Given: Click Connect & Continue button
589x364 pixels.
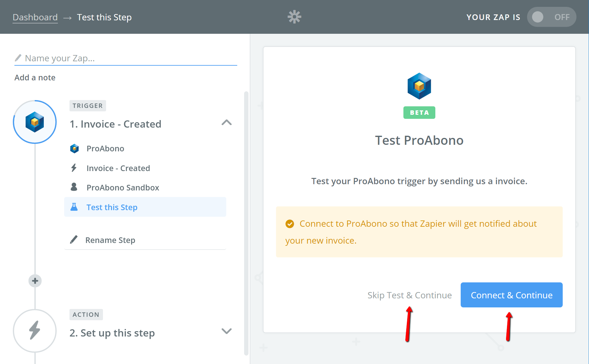Looking at the screenshot, I should tap(511, 295).
